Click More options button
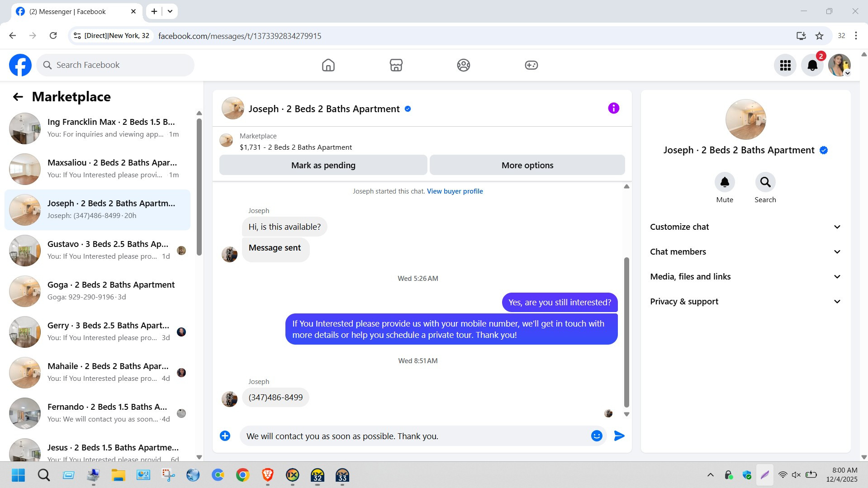 (x=527, y=165)
